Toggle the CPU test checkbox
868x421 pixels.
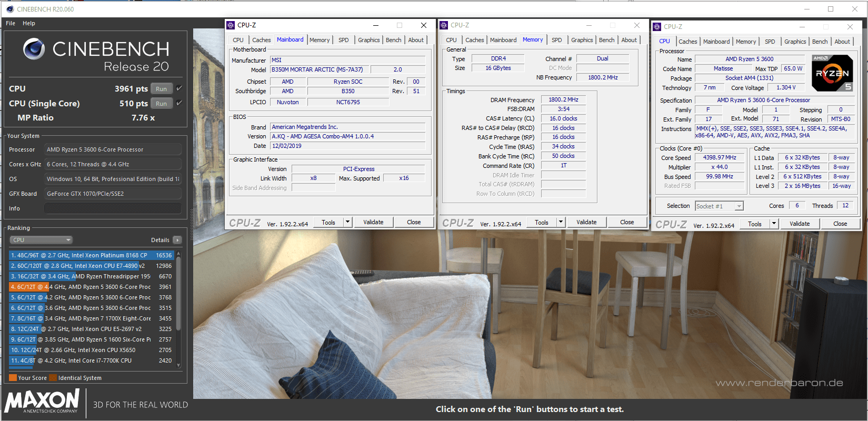(x=179, y=88)
